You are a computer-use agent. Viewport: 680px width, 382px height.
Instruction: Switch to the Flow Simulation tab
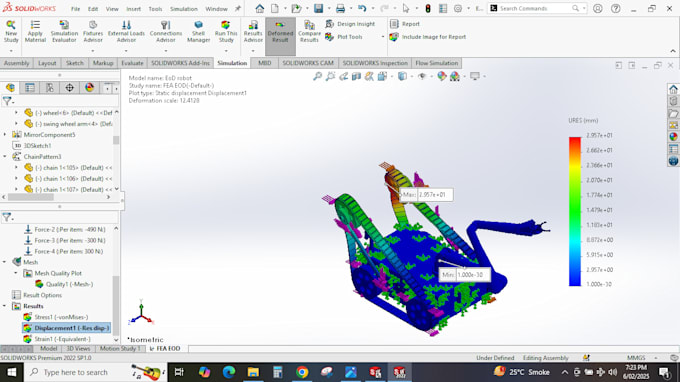coord(437,63)
